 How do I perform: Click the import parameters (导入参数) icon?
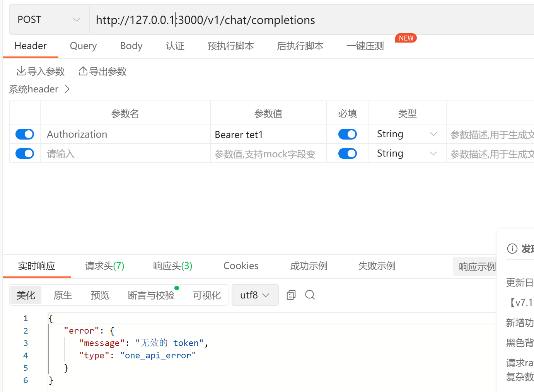point(22,71)
